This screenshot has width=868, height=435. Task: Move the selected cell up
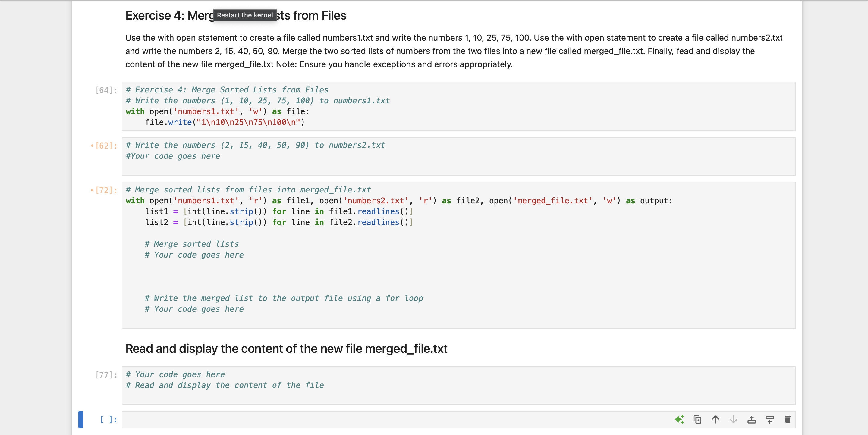pos(715,420)
